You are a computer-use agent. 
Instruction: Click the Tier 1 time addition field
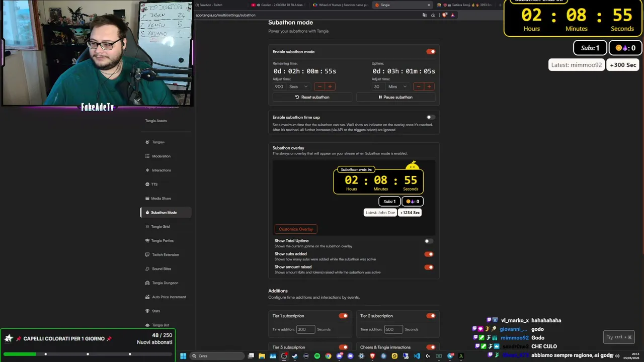click(305, 329)
